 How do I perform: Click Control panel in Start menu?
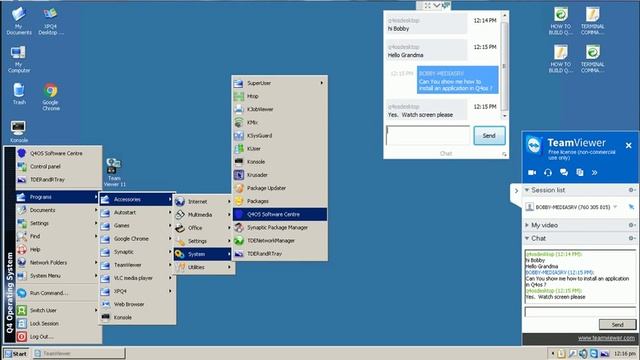point(58,167)
